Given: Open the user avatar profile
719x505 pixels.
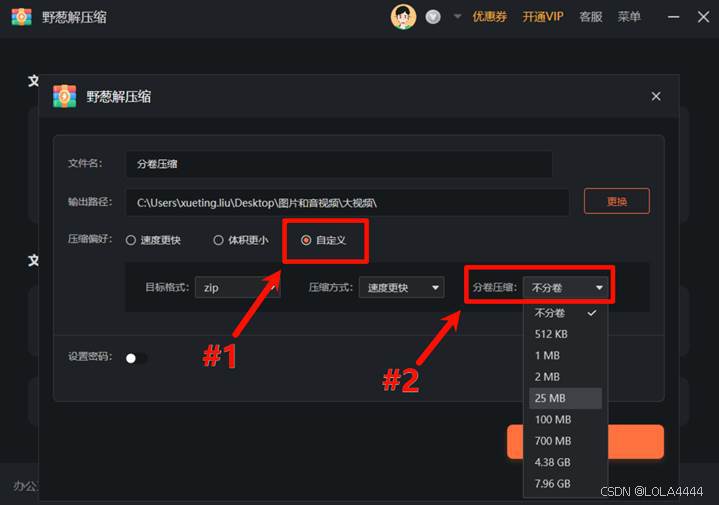Looking at the screenshot, I should point(403,17).
